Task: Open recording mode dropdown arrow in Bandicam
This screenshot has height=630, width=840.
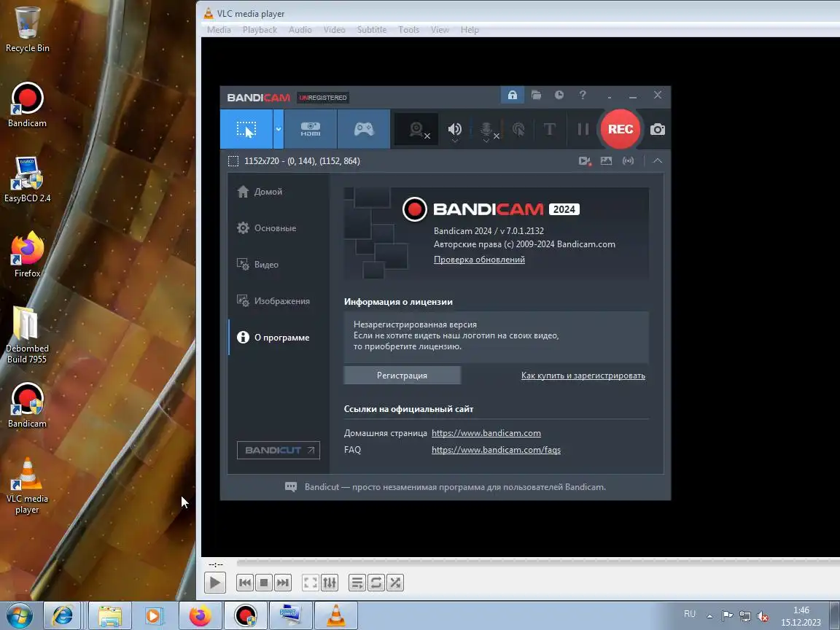Action: point(278,129)
